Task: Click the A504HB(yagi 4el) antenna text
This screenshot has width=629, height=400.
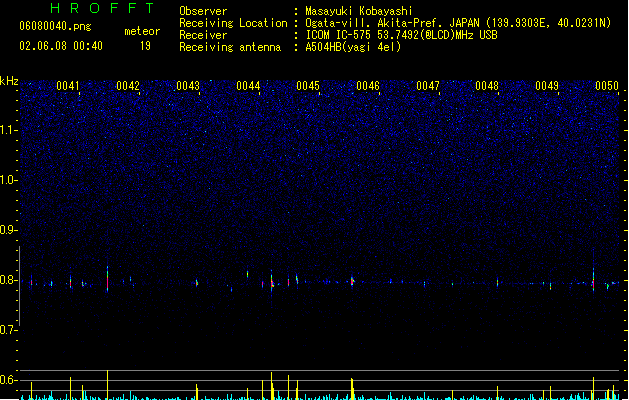Action: point(353,47)
